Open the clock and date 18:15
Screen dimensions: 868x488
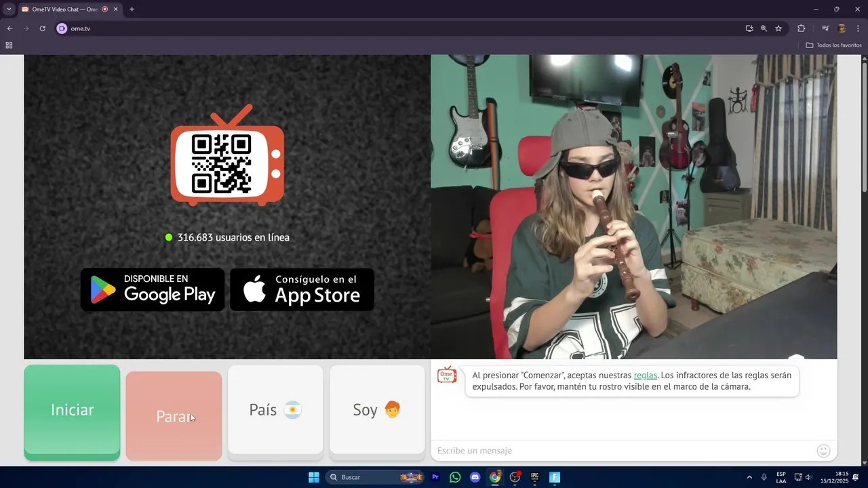[834, 477]
